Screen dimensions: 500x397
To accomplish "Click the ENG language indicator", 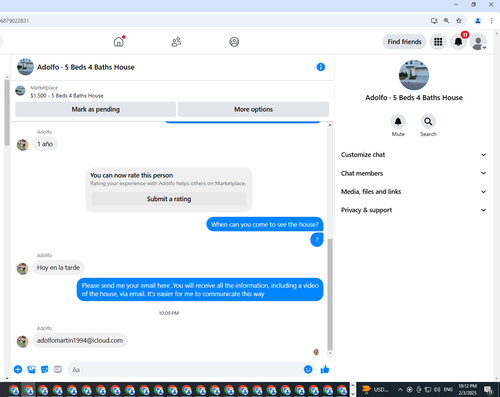I will tap(448, 389).
